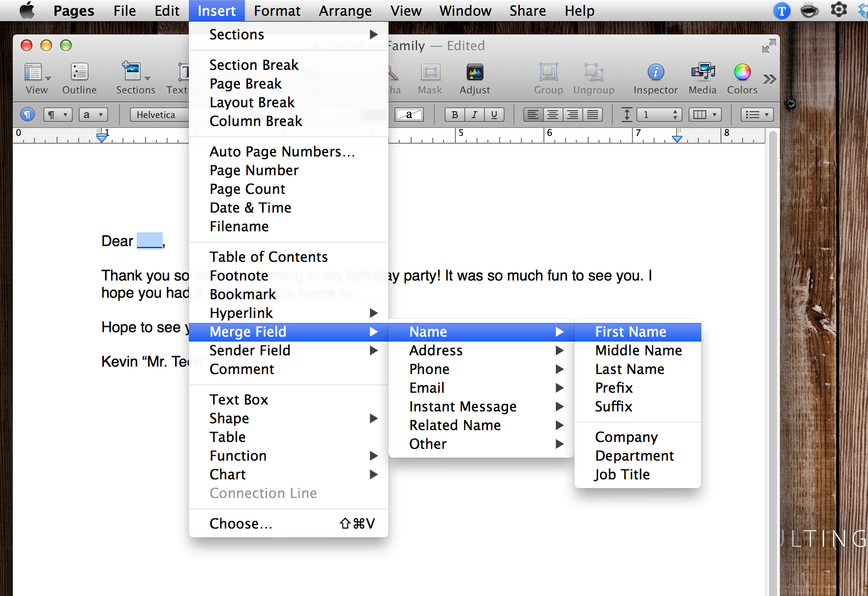Open the Media browser

[703, 78]
